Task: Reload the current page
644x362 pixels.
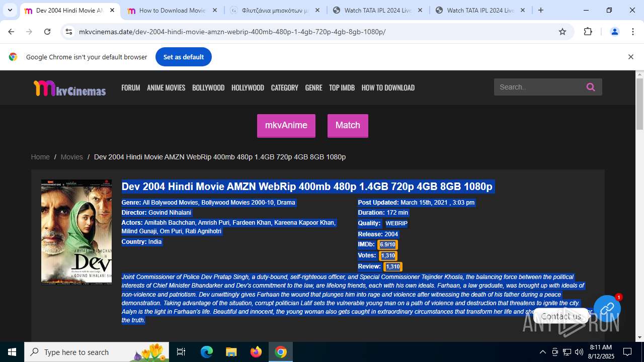Action: pyautogui.click(x=47, y=32)
